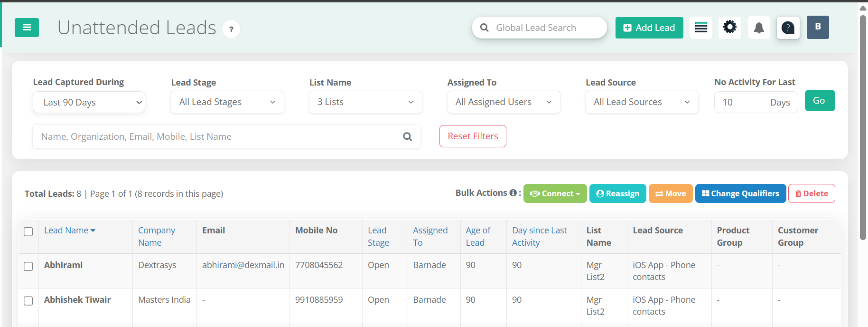Click the scrollbar up arrow
Image resolution: width=868 pixels, height=327 pixels.
click(x=863, y=8)
